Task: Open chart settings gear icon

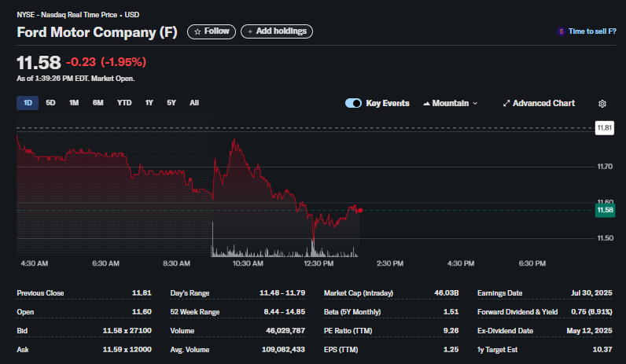Action: tap(602, 104)
